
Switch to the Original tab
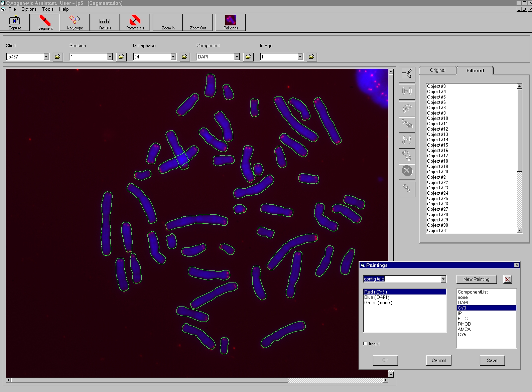[437, 70]
